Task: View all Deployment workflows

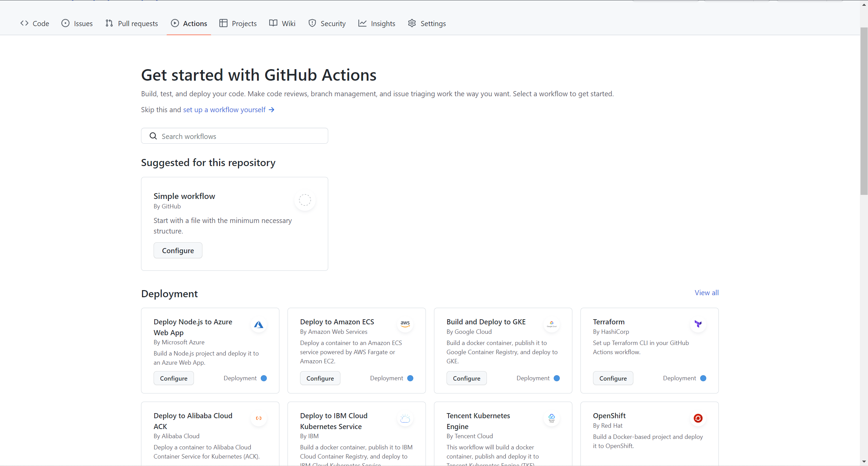Action: [x=706, y=293]
